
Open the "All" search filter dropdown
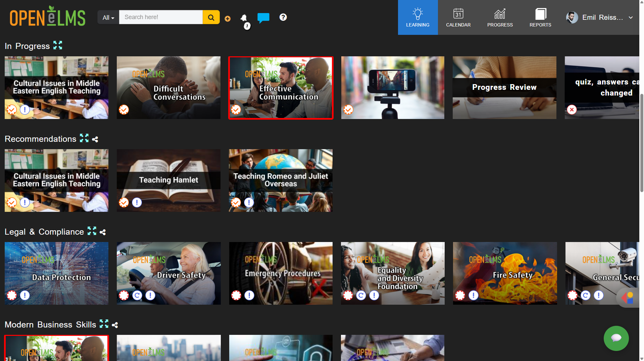pyautogui.click(x=108, y=17)
